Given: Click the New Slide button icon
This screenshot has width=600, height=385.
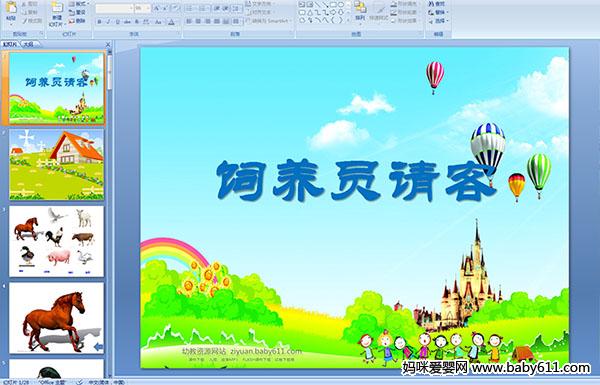Looking at the screenshot, I should click(57, 8).
